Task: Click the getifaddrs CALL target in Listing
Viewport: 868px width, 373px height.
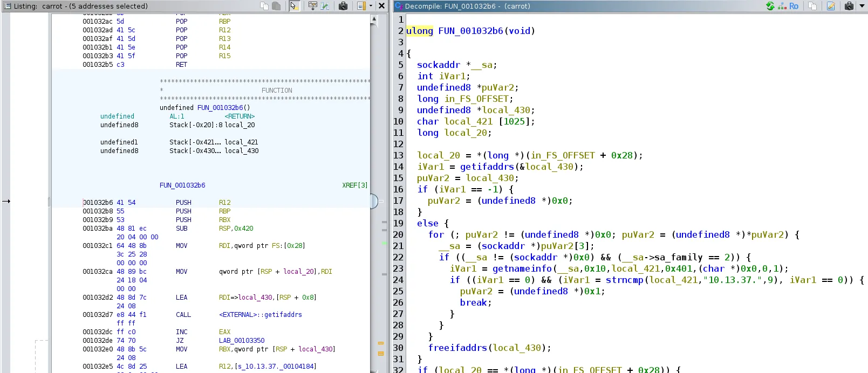Action: [261, 314]
